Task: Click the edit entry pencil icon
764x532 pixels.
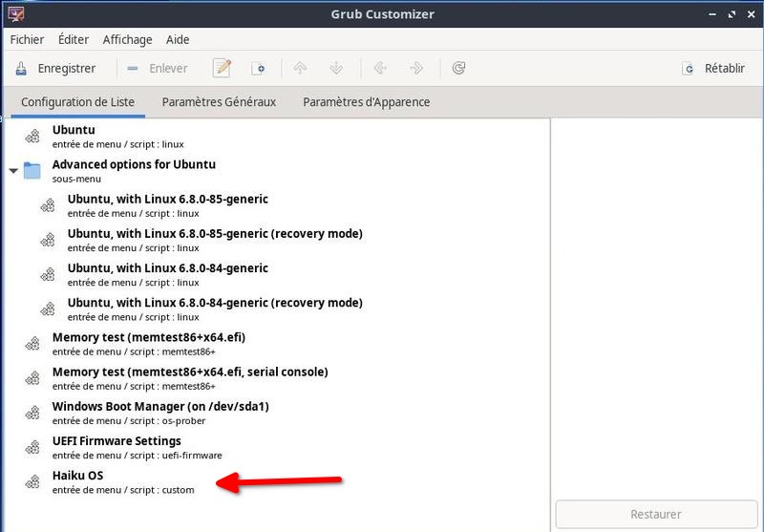Action: pos(223,69)
